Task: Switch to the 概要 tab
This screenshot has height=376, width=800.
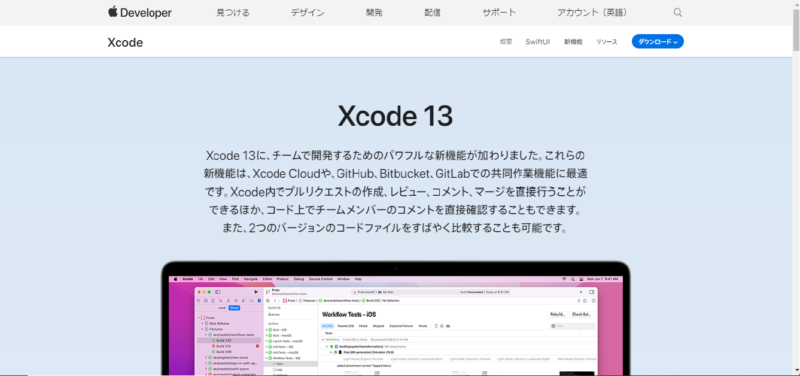Action: (x=506, y=42)
